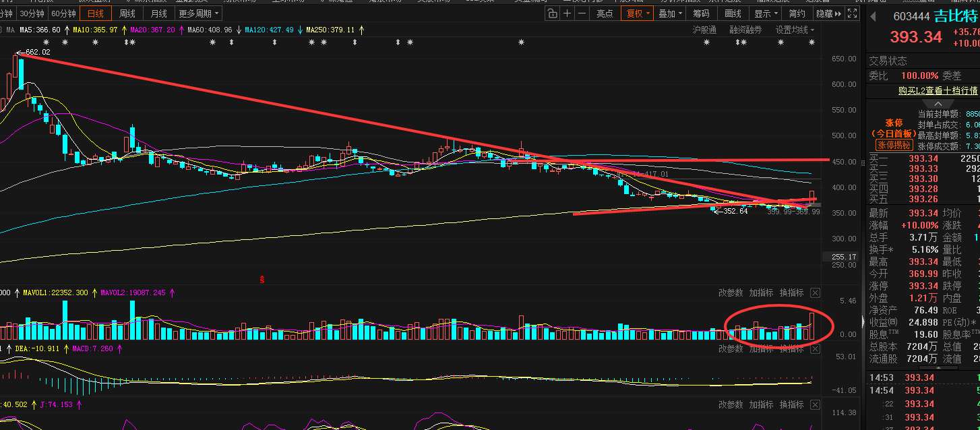Screen dimensions: 980x430
Task: Click the 14:53 trade tick row
Action: coord(923,377)
